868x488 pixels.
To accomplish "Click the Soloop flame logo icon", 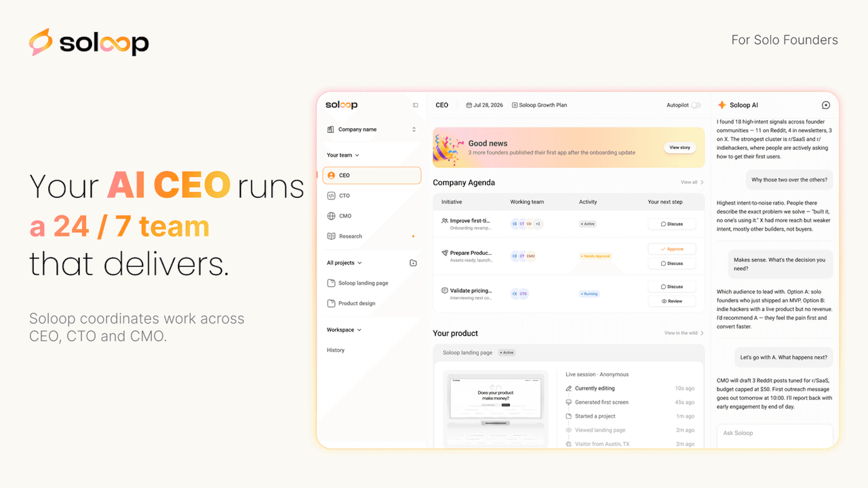I will pyautogui.click(x=41, y=42).
